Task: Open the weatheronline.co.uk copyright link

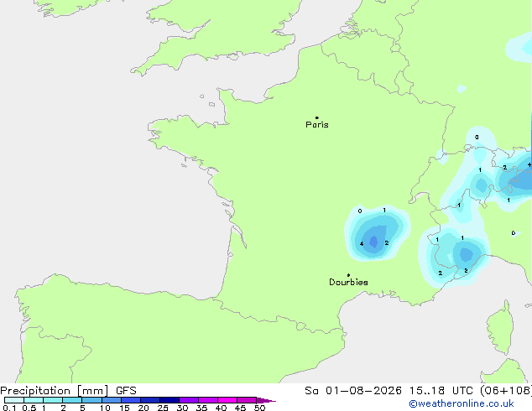Action: [x=462, y=403]
